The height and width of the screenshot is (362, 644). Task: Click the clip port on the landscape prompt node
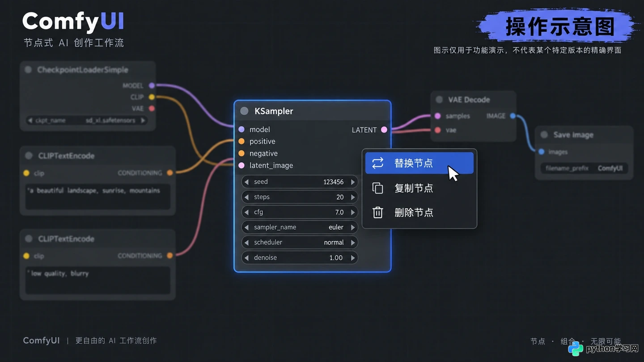[x=26, y=173]
